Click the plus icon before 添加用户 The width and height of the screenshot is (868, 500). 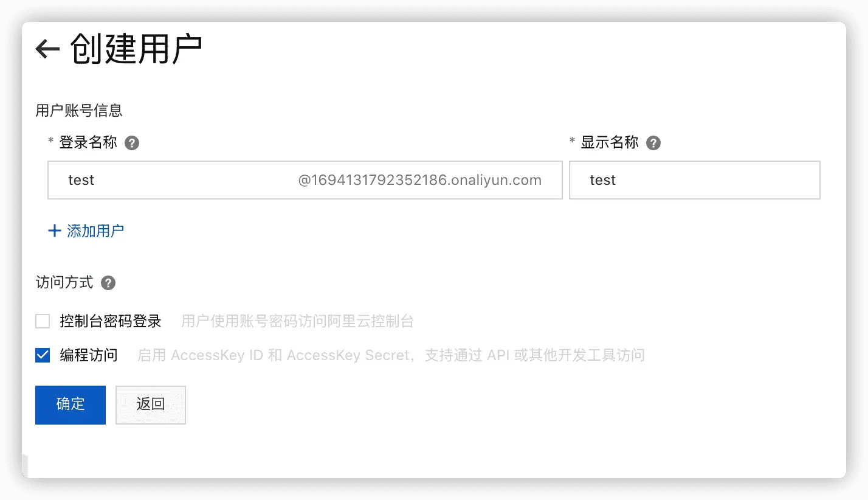(55, 231)
